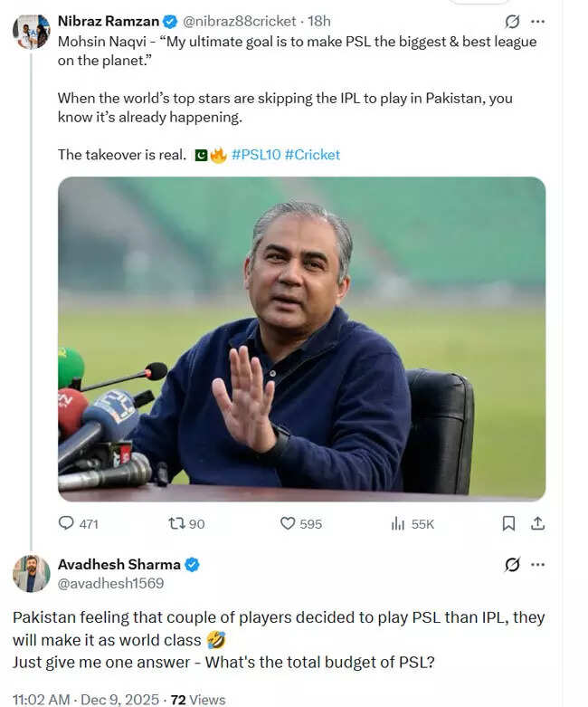Bookmark the Nibraz Ramzan tweet

point(508,523)
